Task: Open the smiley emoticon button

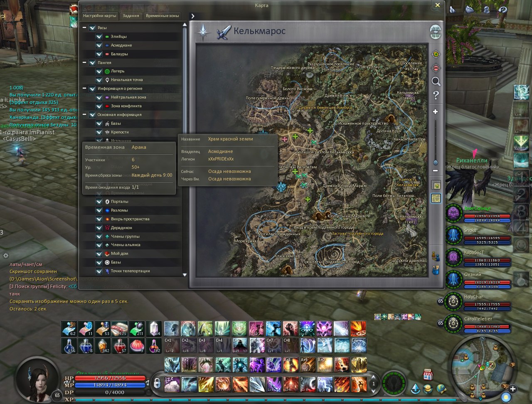Action: 522,245
